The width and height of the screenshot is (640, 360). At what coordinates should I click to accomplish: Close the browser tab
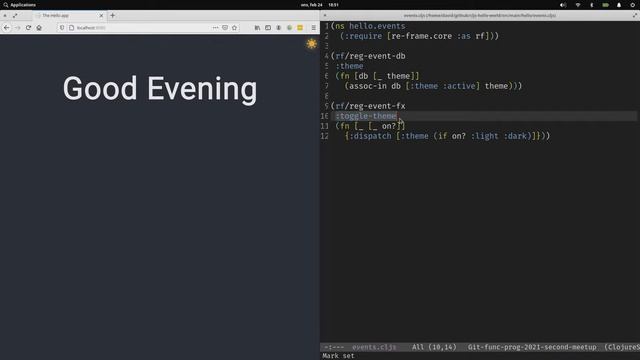click(x=101, y=16)
